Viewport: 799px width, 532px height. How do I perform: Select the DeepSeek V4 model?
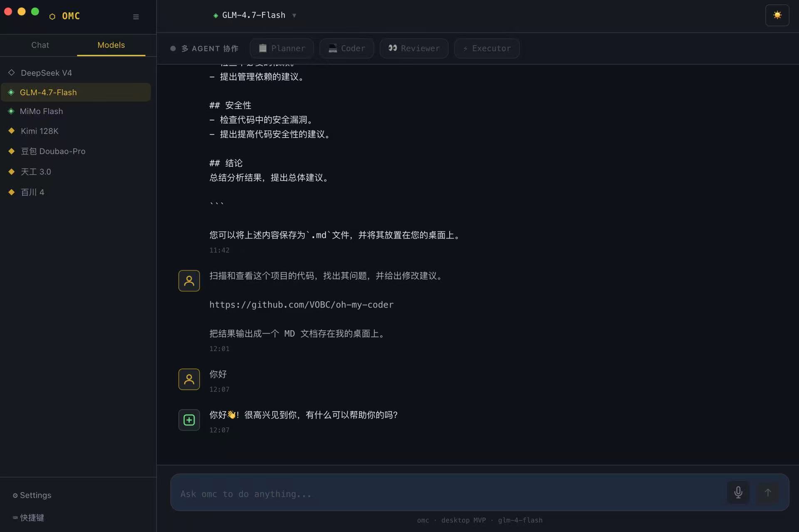point(76,73)
